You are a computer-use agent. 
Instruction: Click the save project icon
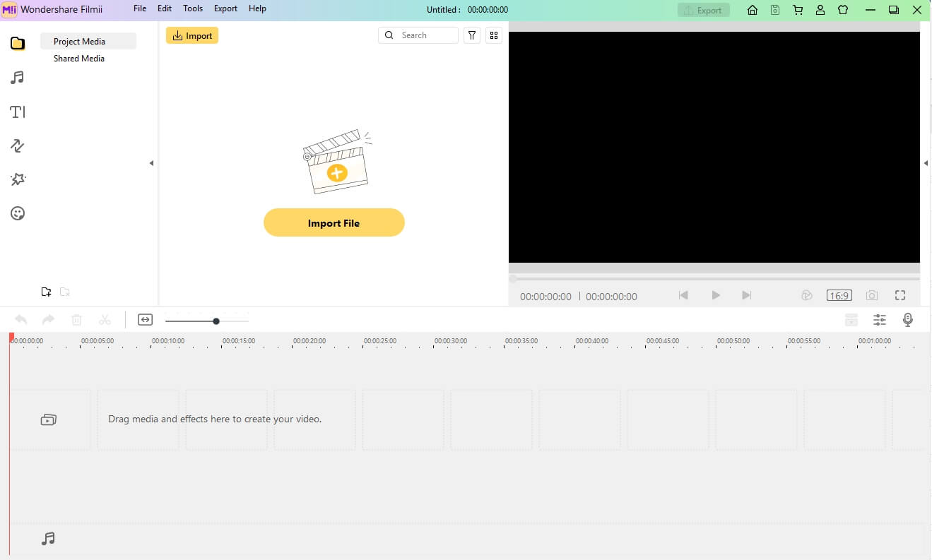pos(775,10)
